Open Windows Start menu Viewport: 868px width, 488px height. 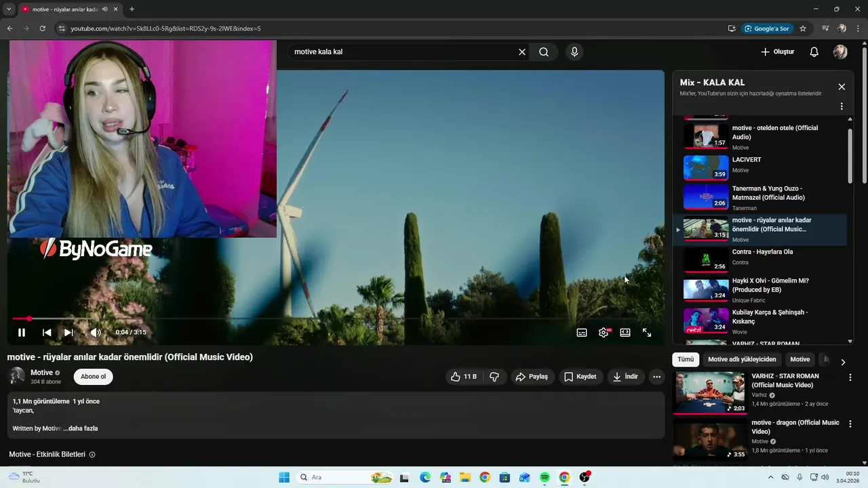284,477
